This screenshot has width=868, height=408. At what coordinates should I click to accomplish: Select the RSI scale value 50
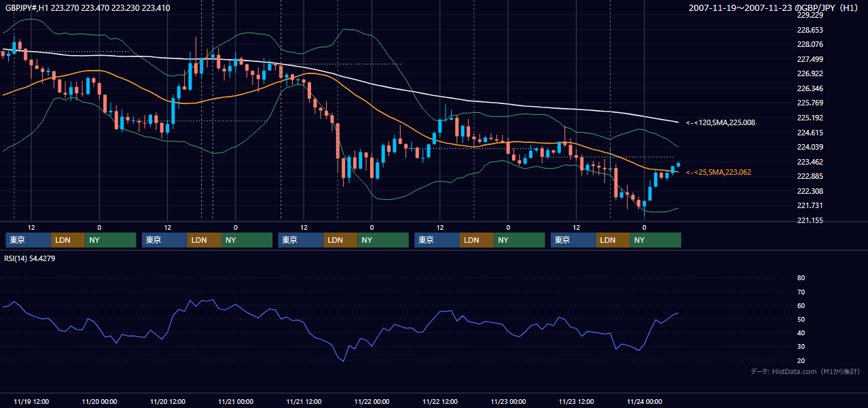(801, 320)
